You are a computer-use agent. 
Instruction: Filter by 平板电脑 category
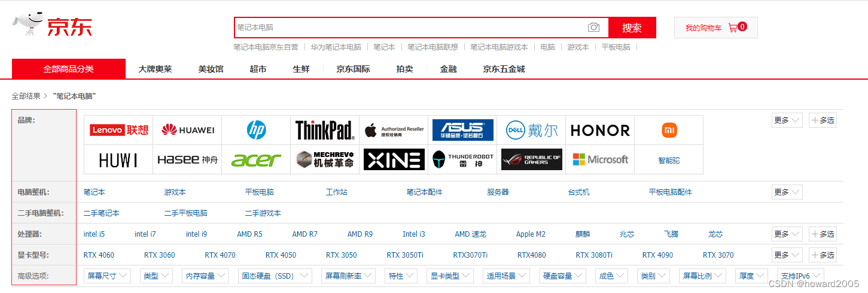coord(259,192)
